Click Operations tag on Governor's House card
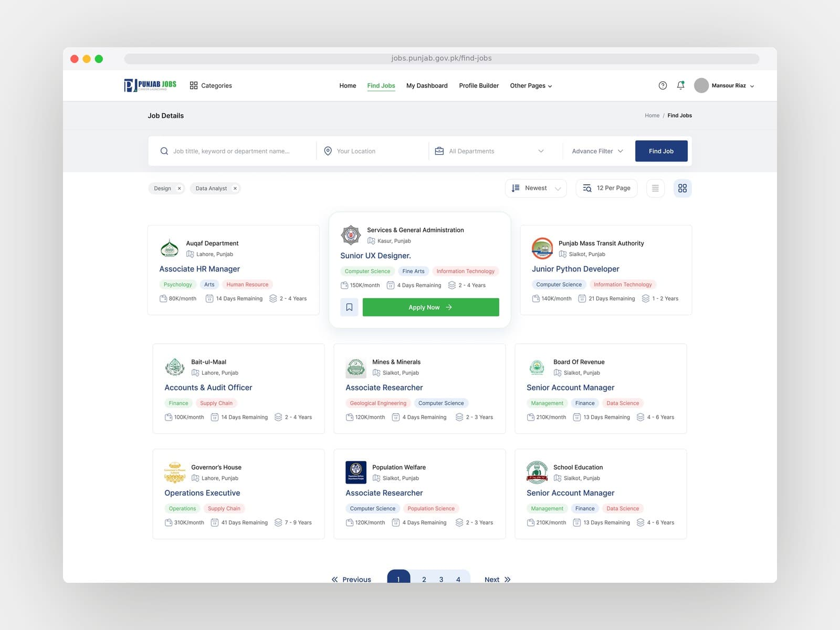 (x=182, y=509)
